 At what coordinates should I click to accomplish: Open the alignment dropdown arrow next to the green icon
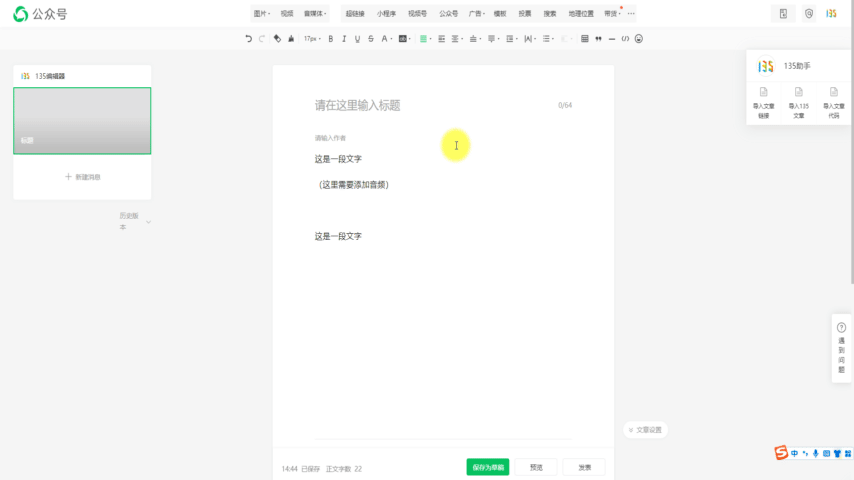(x=430, y=39)
